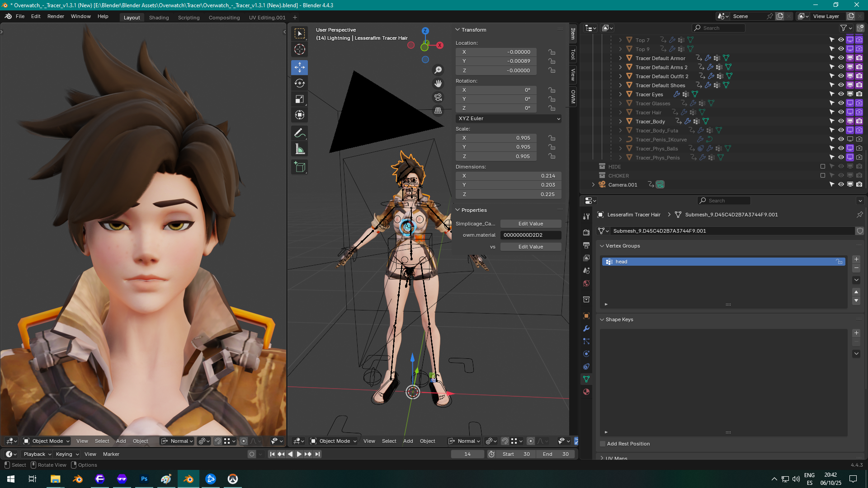
Task: Add a new shape key
Action: coord(856,333)
